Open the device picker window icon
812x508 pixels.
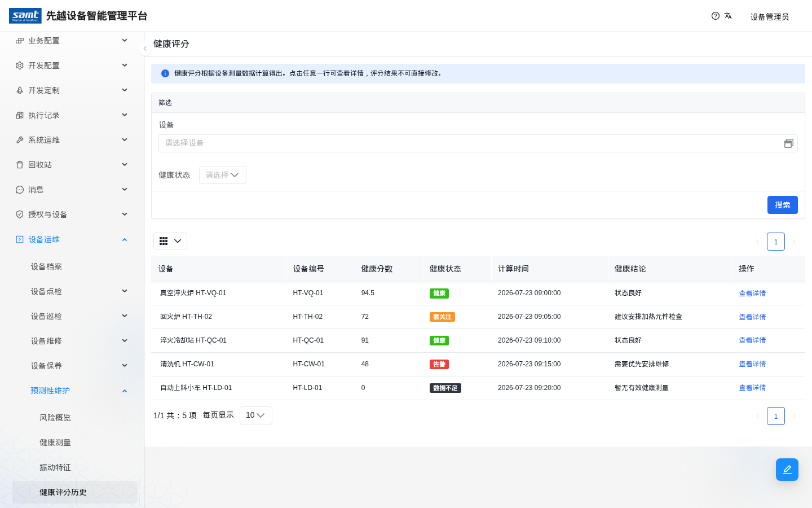tap(789, 143)
